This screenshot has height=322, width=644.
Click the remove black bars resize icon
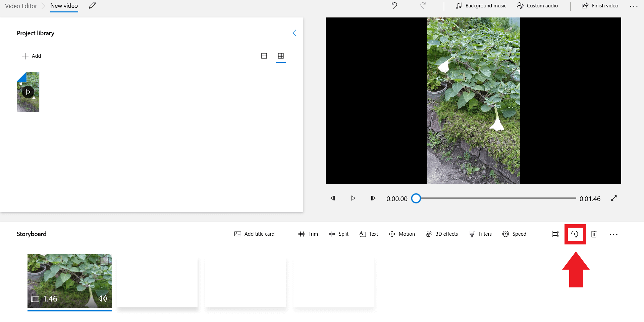(555, 234)
